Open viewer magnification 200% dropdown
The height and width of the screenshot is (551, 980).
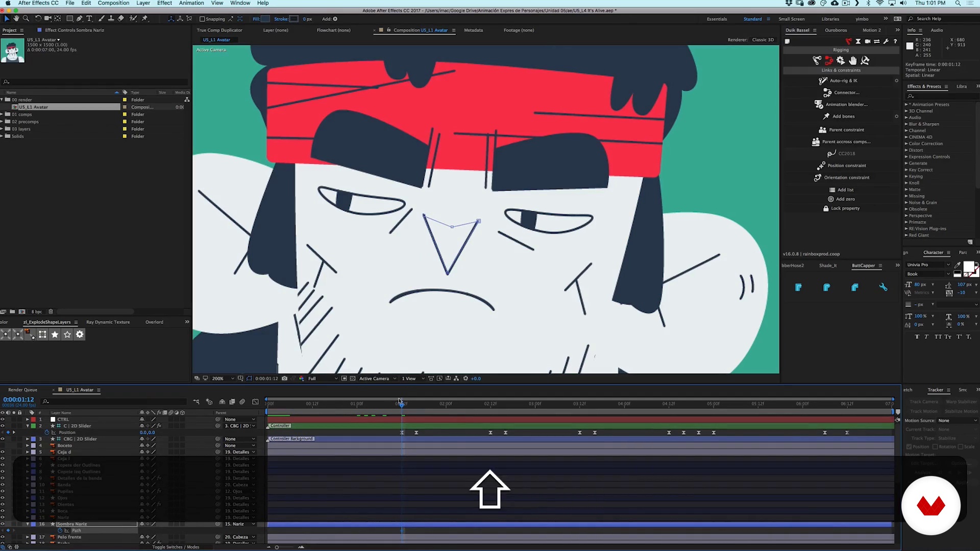(223, 379)
